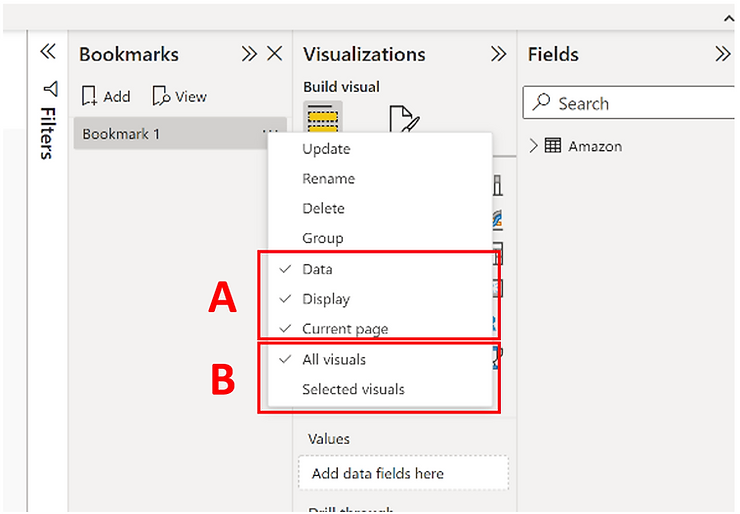Toggle the Current page option

pos(380,329)
